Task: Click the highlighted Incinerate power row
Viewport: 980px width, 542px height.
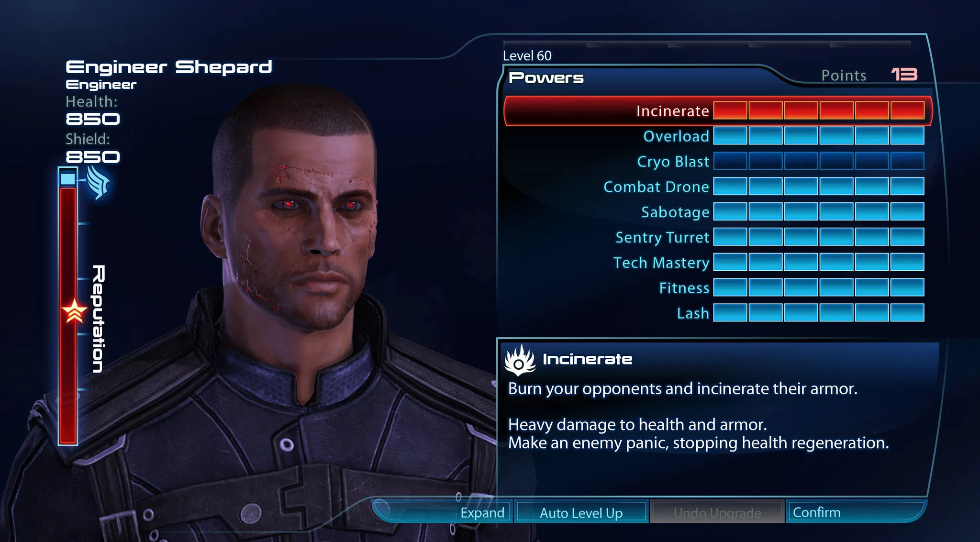Action: [718, 111]
